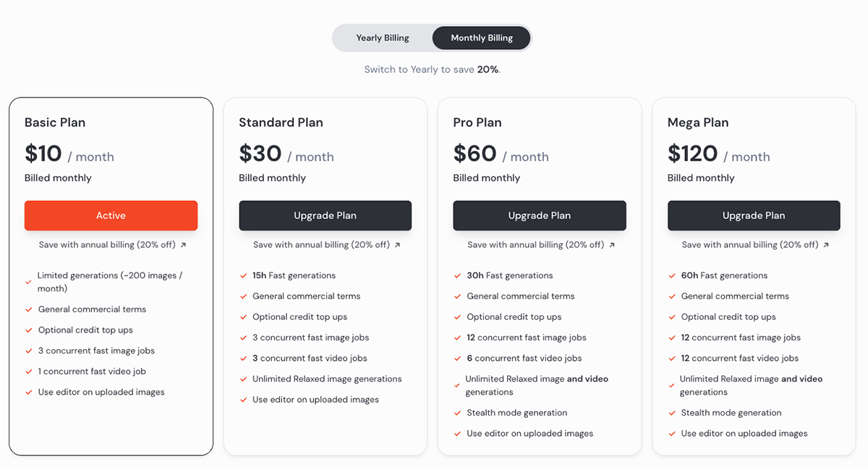Click the Basic Plan card heading
868x467 pixels.
tap(55, 122)
